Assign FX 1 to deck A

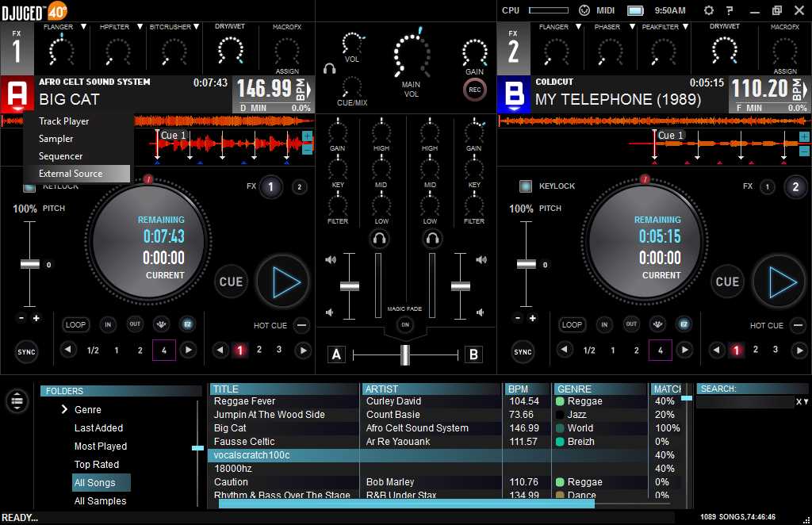pos(270,187)
